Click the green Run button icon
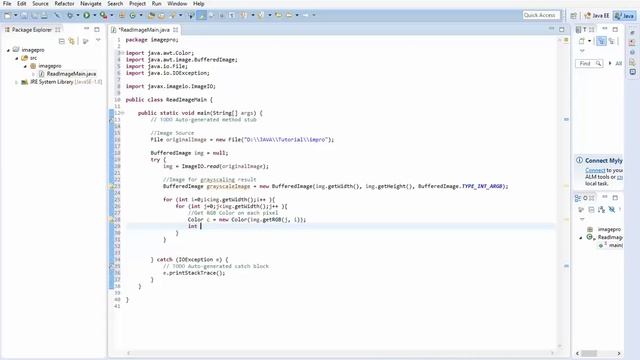 pos(87,16)
